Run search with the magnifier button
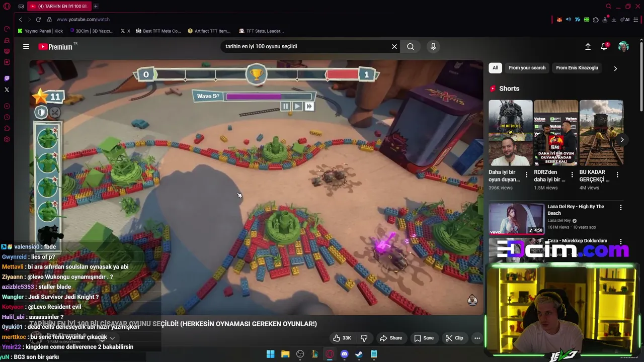644x362 pixels. click(411, 46)
